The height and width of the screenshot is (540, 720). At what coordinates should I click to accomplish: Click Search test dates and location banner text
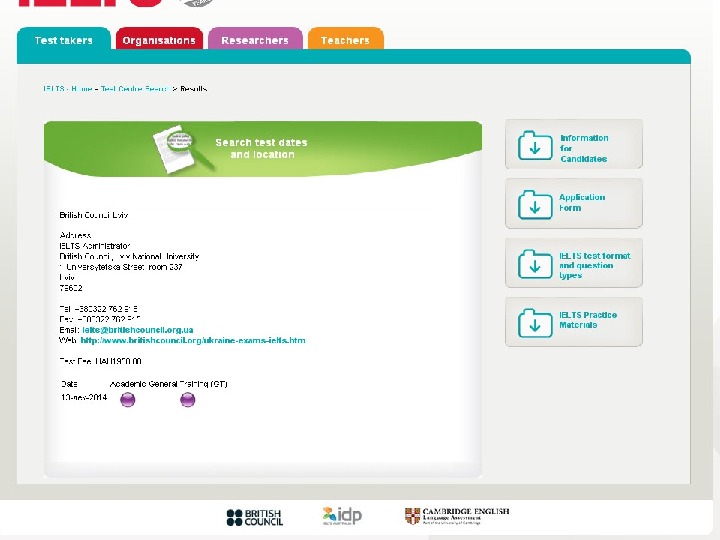(x=262, y=148)
